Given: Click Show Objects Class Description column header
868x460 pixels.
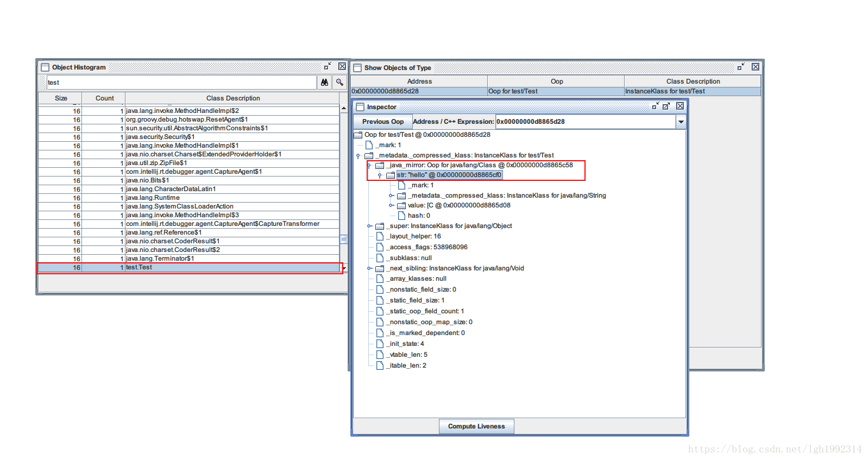Looking at the screenshot, I should point(693,81).
